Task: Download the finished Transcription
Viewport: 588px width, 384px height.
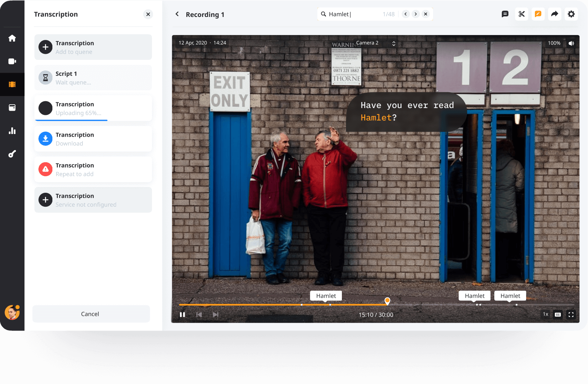Action: [x=46, y=139]
